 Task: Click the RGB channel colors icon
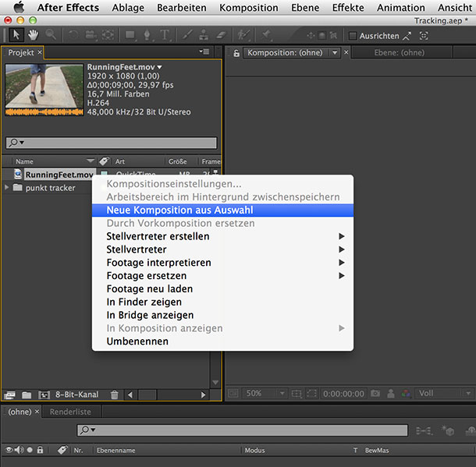[x=406, y=394]
